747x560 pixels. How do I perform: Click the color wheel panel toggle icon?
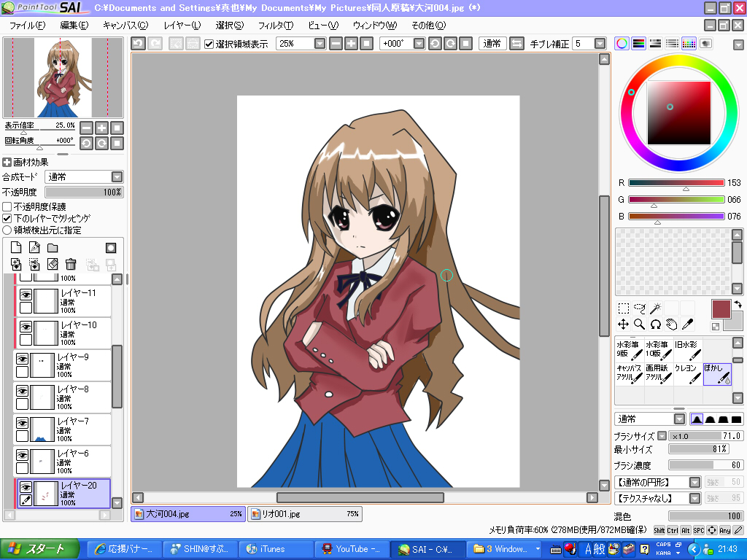622,44
